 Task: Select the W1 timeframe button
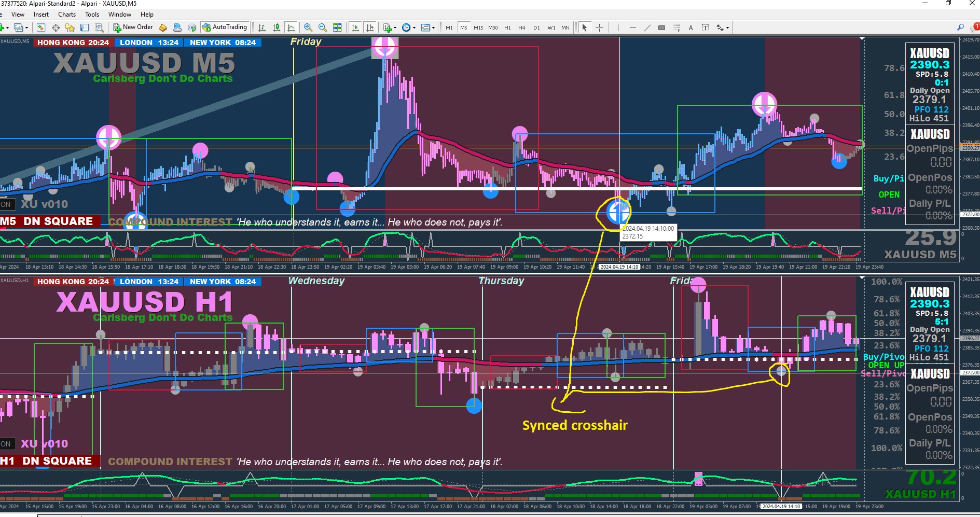point(551,27)
